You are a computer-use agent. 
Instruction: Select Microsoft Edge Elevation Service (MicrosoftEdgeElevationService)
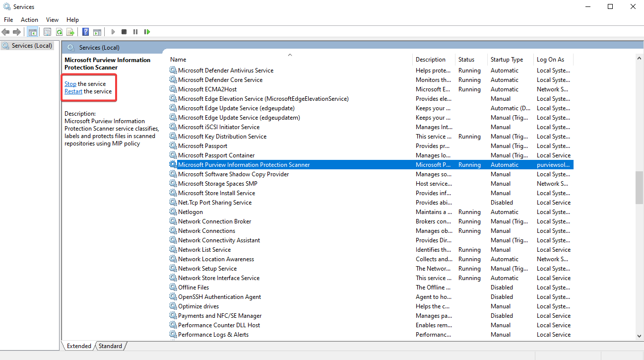click(263, 99)
